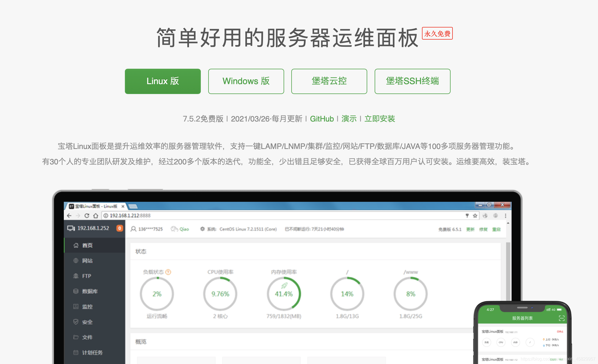Open 文件 in the sidebar

[95, 337]
